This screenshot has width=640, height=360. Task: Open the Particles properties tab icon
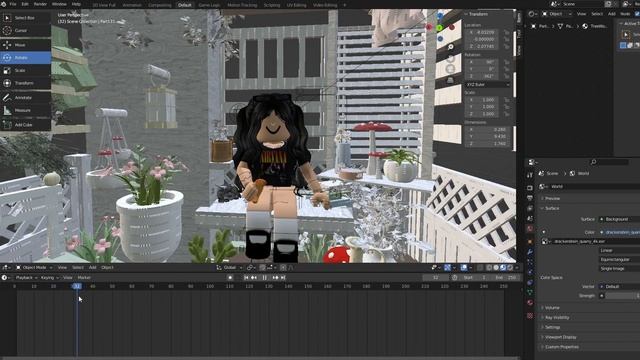pyautogui.click(x=530, y=262)
